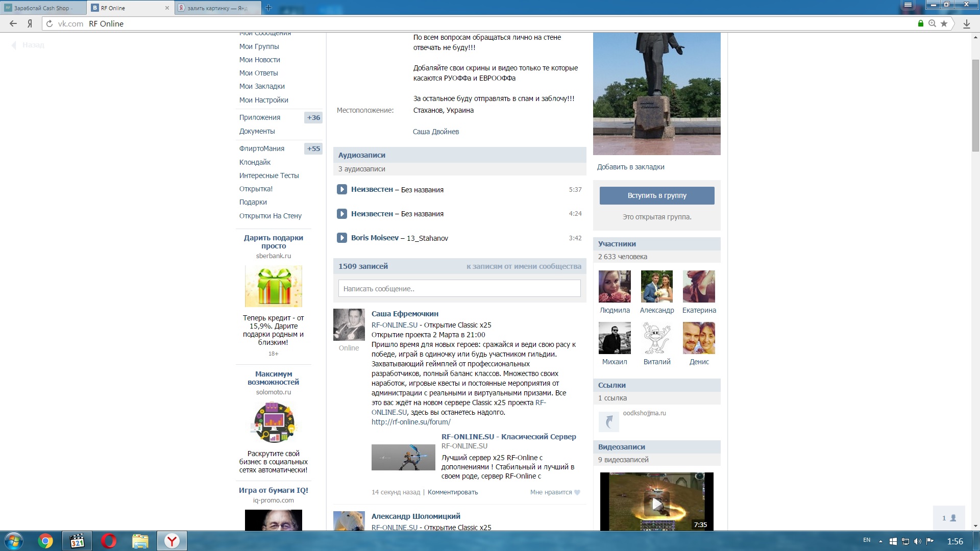
Task: Open Мои Настройки in sidebar
Action: 263,100
